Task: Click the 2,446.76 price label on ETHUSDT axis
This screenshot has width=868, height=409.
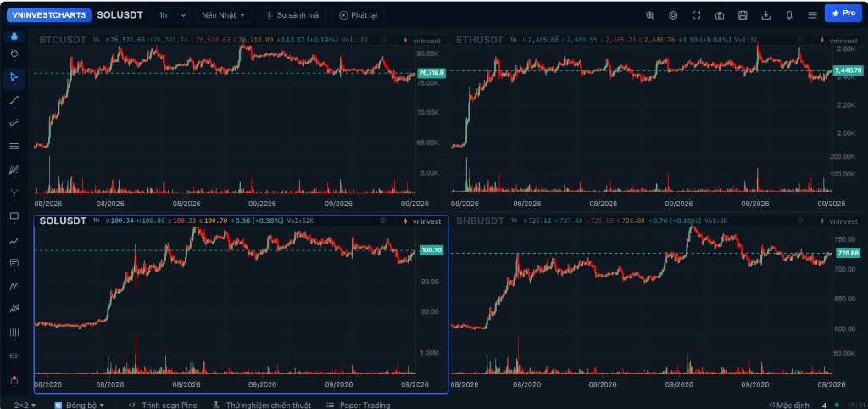Action: click(849, 70)
